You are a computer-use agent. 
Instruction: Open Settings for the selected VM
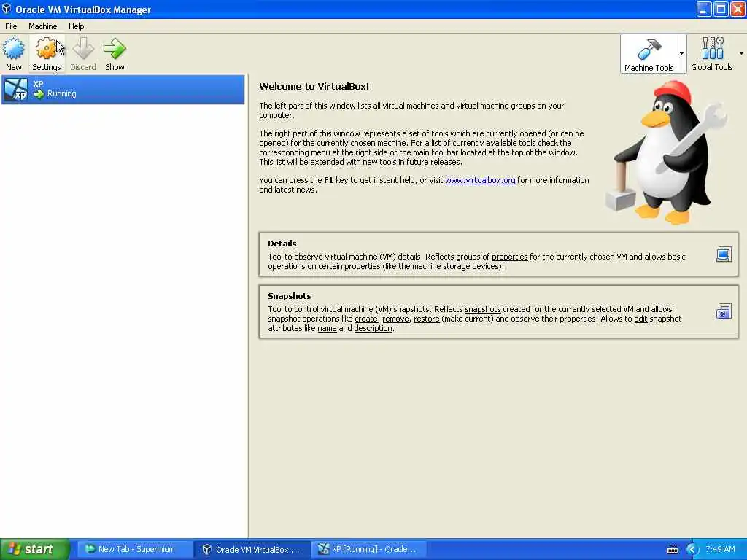click(x=46, y=54)
